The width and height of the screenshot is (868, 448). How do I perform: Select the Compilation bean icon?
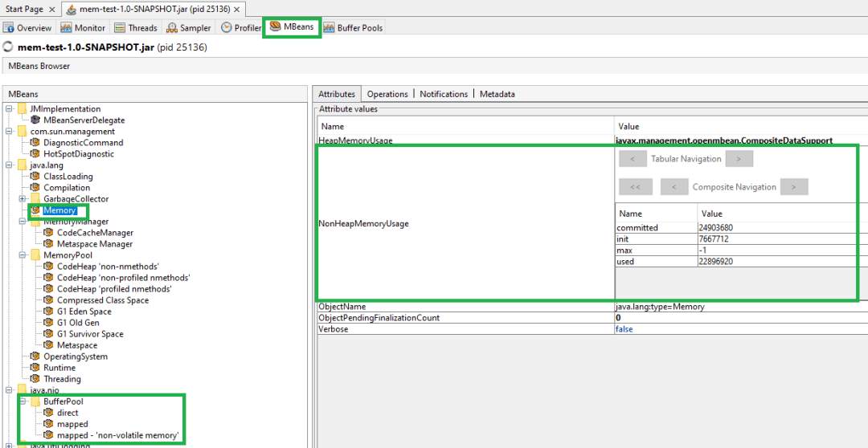[35, 188]
